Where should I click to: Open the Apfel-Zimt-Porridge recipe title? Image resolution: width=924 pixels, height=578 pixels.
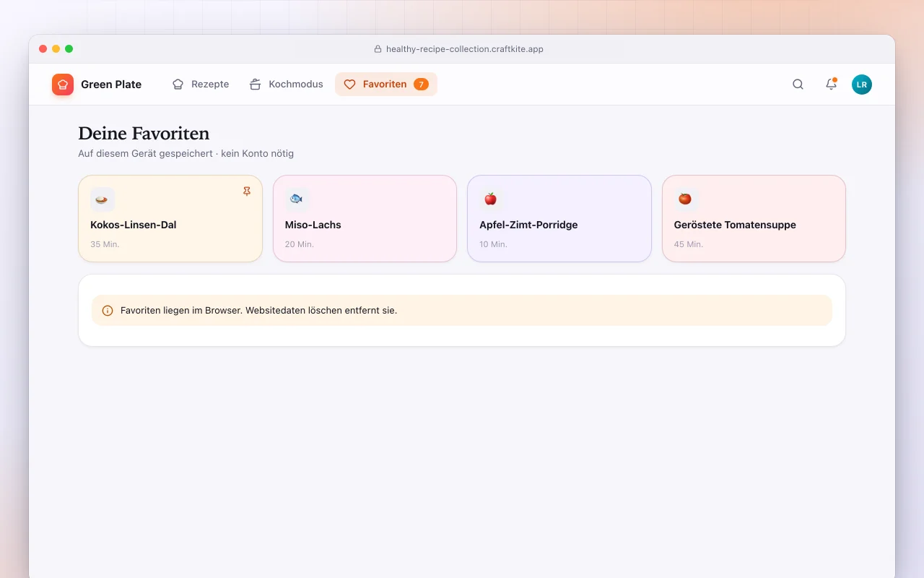[x=528, y=225]
